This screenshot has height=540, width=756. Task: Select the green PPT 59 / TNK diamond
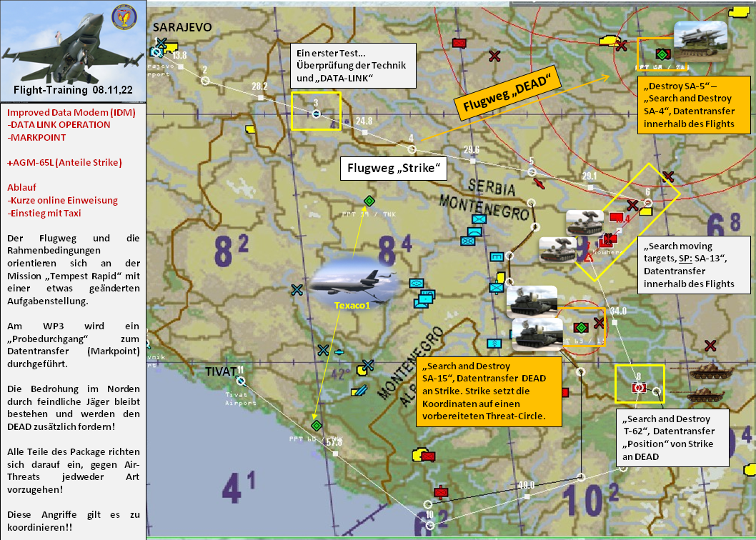[x=369, y=201]
